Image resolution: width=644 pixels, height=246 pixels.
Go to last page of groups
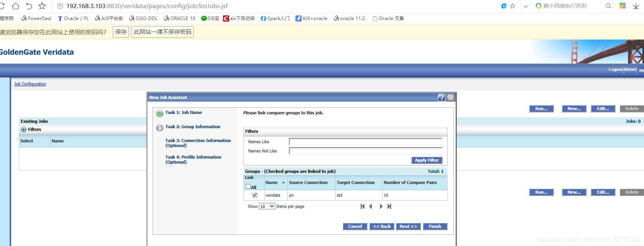point(389,206)
